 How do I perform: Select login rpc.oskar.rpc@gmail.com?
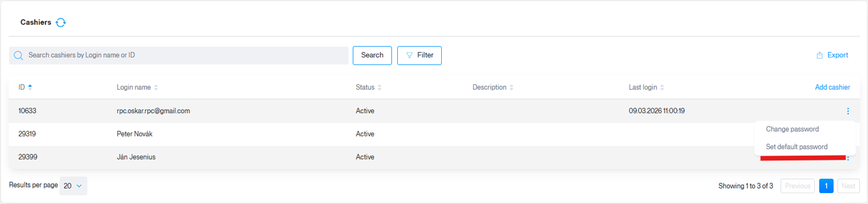coord(153,111)
